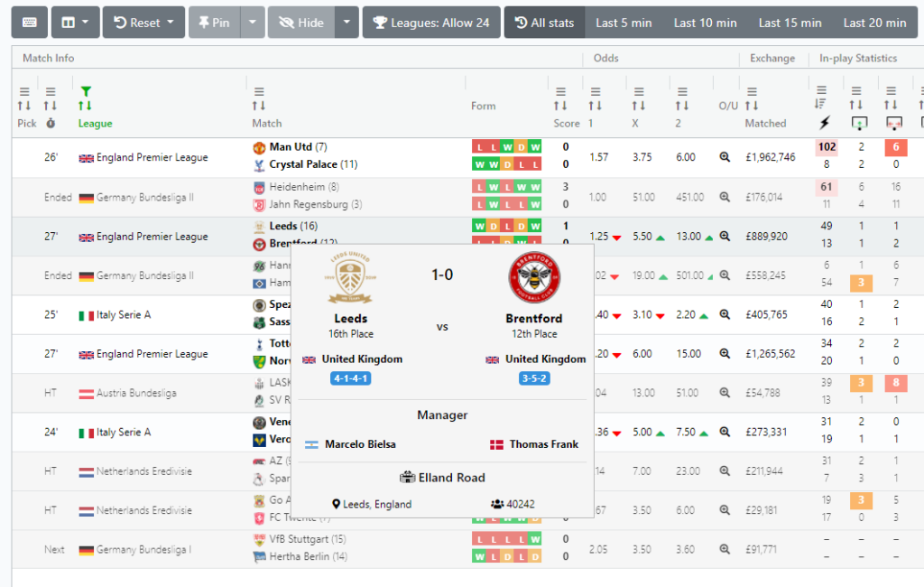Switch to the Last 5 min tab
924x587 pixels.
point(623,22)
